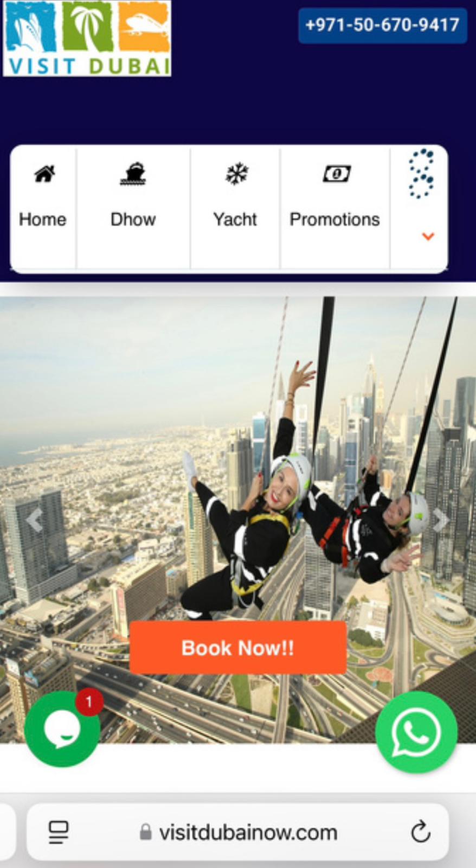Open the green live chat bubble
The height and width of the screenshot is (868, 476).
tap(62, 729)
